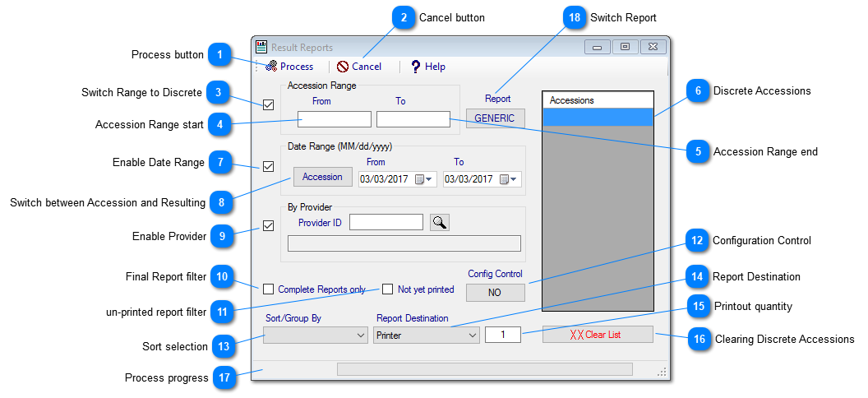Enable Complete Reports only checkbox
868x398 pixels.
[x=268, y=289]
